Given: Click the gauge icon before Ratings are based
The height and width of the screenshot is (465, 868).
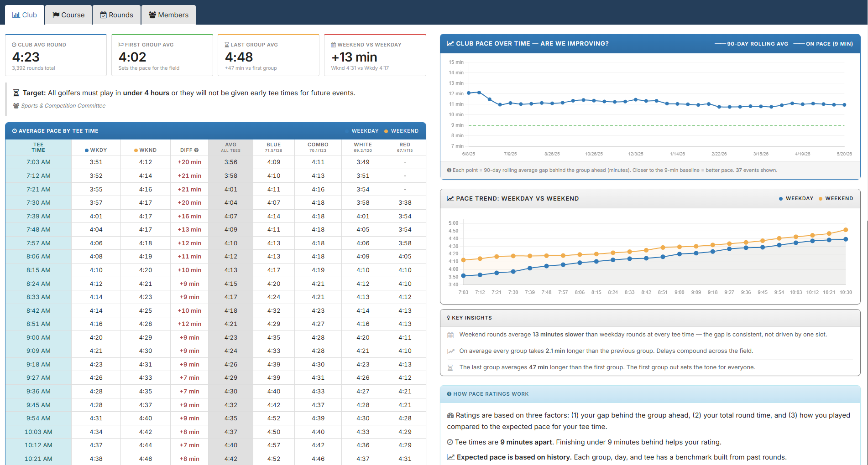Looking at the screenshot, I should (x=450, y=415).
